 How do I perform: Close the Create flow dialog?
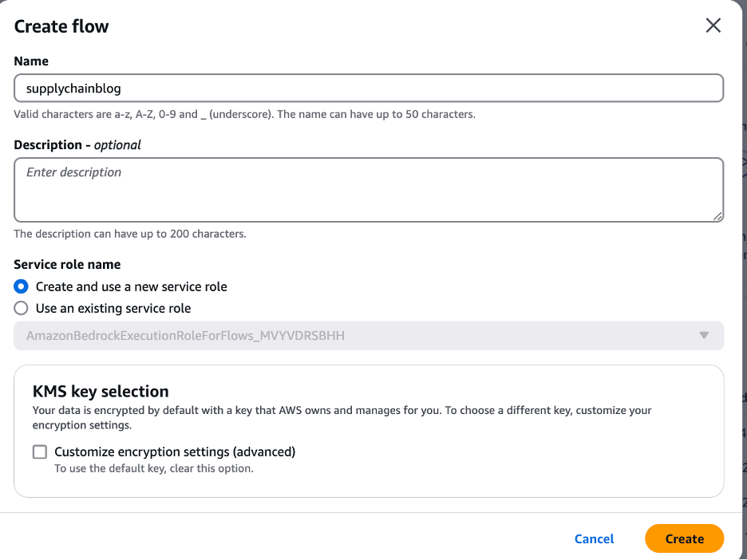pos(713,26)
